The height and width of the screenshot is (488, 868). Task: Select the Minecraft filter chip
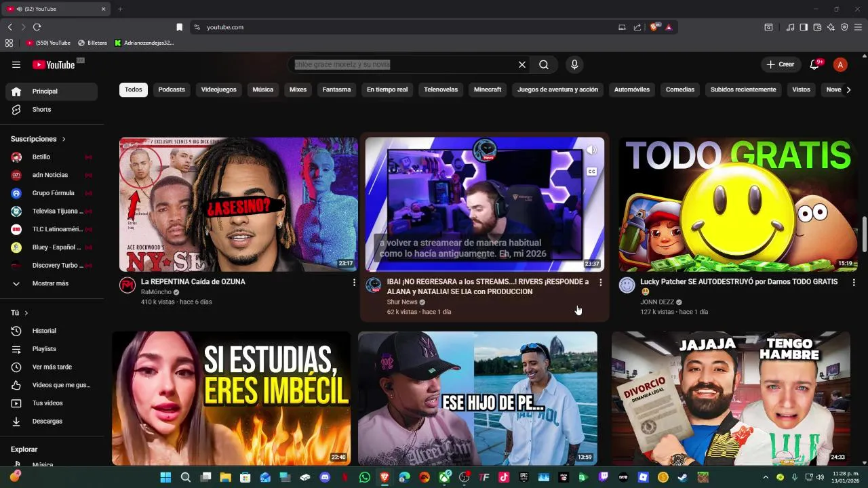coord(488,89)
